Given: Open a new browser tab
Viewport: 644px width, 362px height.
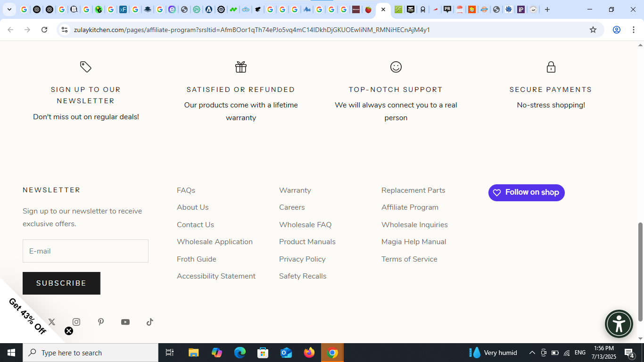Looking at the screenshot, I should 547,9.
